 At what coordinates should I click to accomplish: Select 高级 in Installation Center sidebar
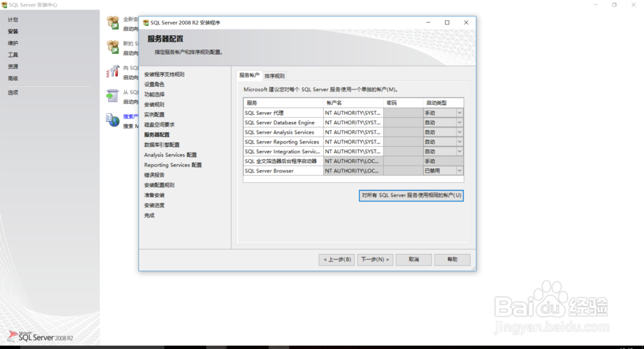[x=13, y=79]
